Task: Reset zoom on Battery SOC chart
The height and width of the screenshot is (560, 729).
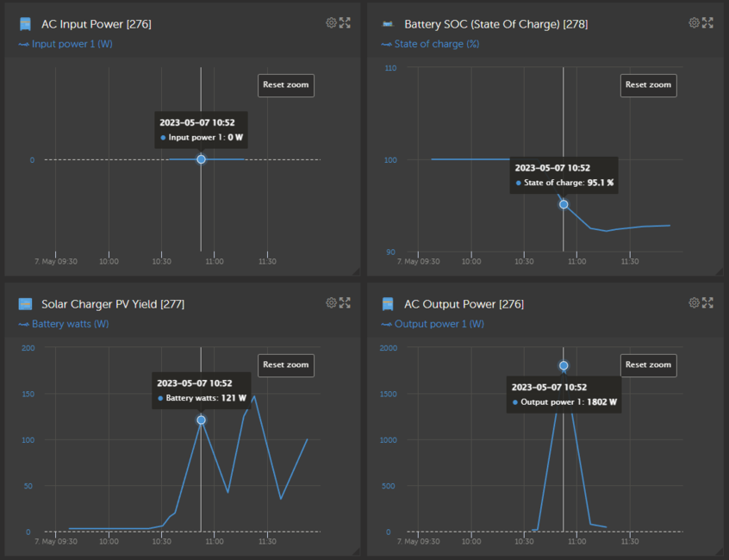Action: pos(649,85)
